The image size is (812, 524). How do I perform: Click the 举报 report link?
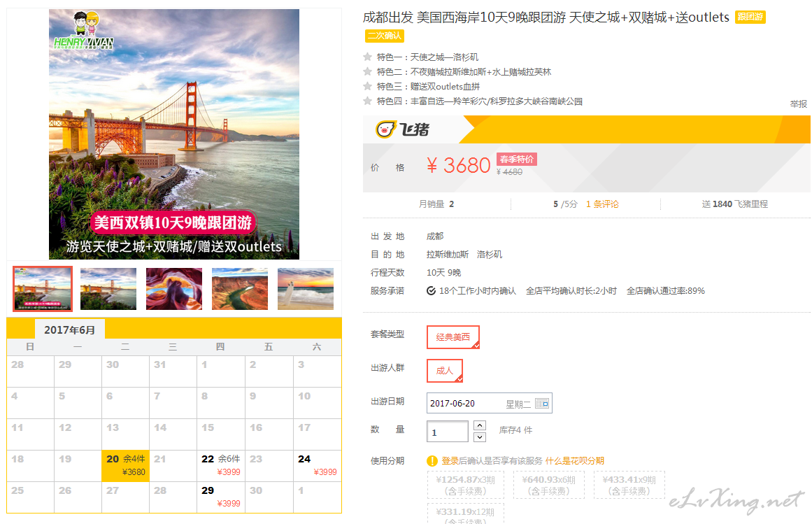(x=799, y=104)
